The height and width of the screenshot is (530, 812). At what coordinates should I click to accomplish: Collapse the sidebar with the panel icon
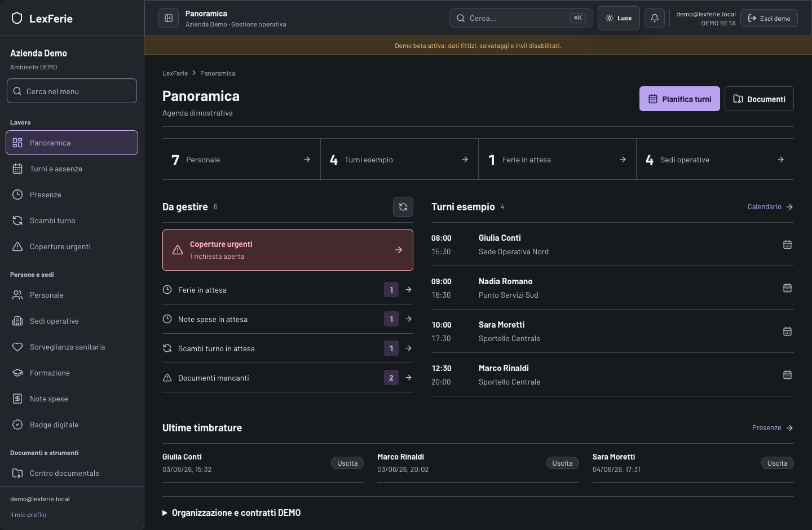pyautogui.click(x=169, y=18)
